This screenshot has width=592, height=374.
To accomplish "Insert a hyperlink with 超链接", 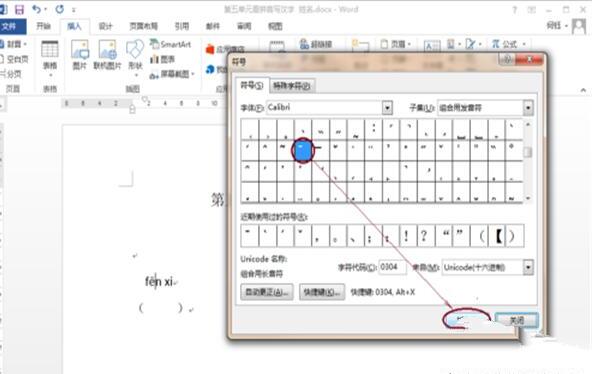I will [x=316, y=44].
